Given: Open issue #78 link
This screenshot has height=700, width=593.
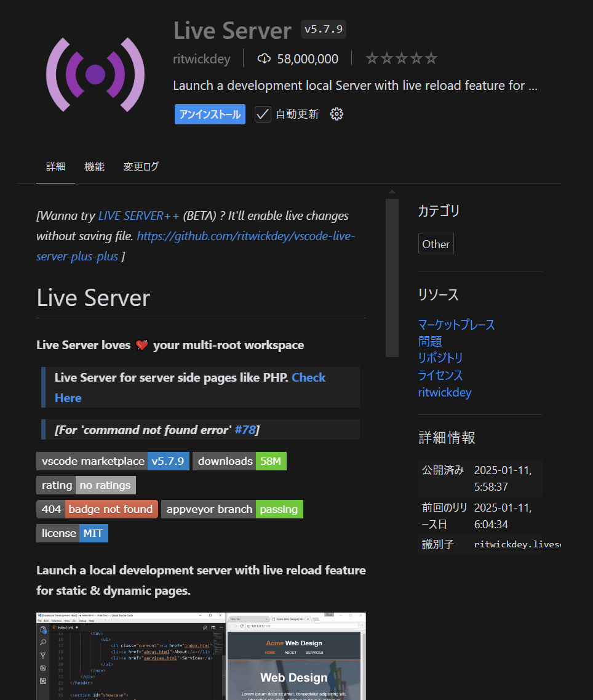Looking at the screenshot, I should [245, 430].
